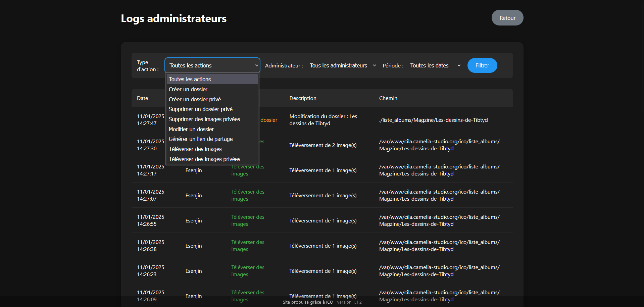The image size is (644, 307).
Task: Click date cell 11/01/2025 14:27:30
Action: pyautogui.click(x=150, y=145)
